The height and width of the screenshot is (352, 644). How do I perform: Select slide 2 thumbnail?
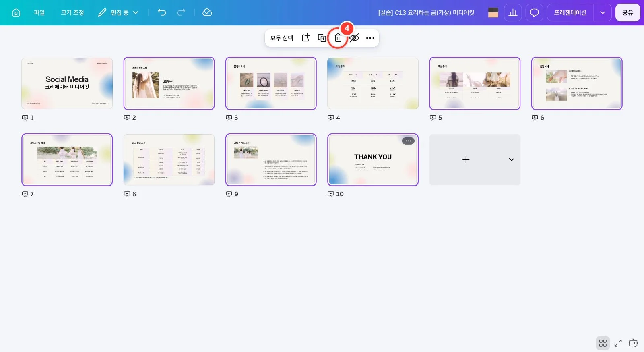click(x=169, y=83)
